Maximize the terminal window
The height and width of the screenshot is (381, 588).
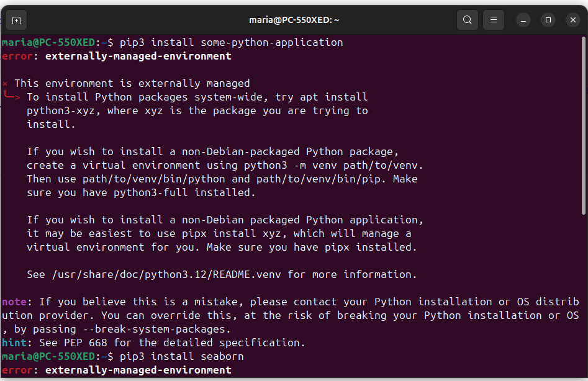point(548,20)
